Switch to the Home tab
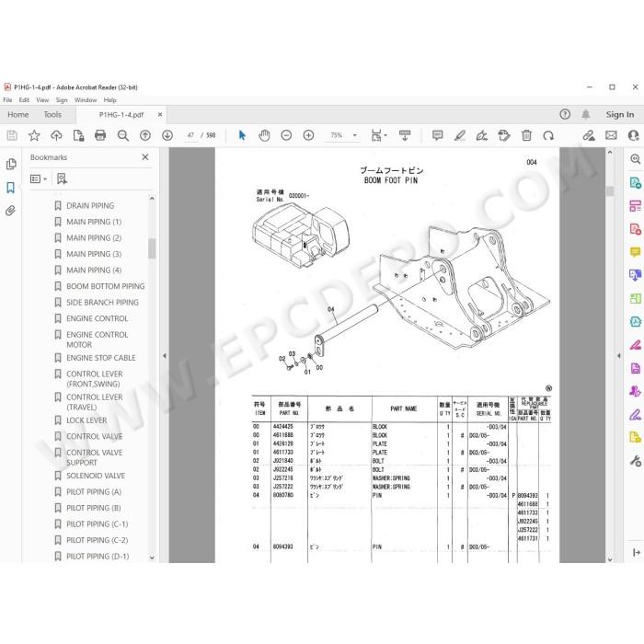 [x=18, y=115]
